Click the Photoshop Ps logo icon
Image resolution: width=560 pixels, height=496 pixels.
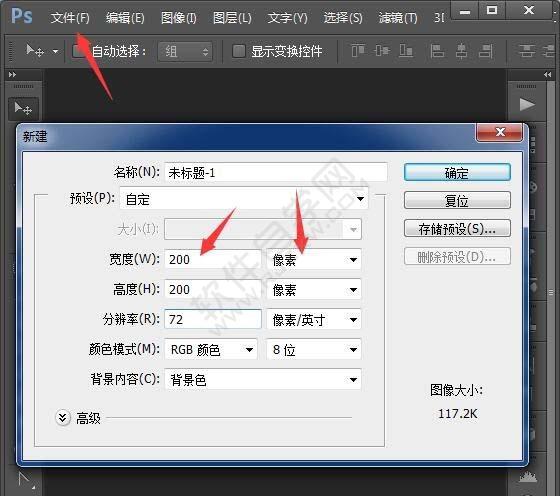click(21, 16)
